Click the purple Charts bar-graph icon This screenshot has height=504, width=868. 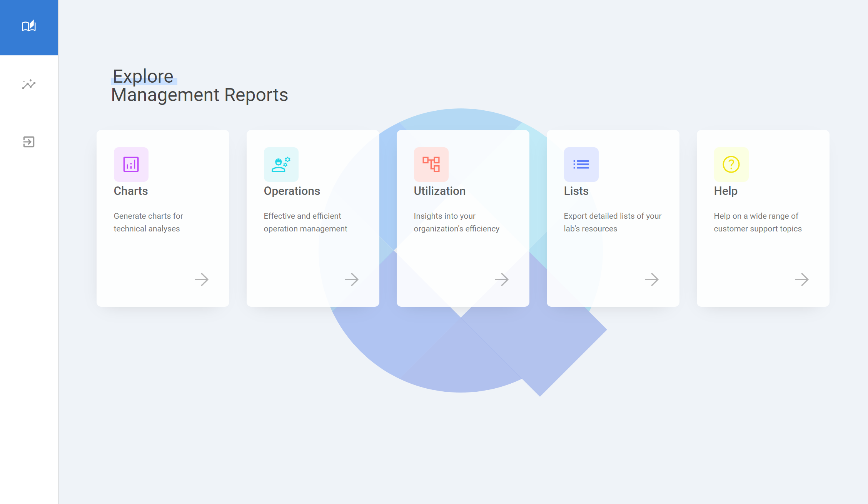(131, 165)
